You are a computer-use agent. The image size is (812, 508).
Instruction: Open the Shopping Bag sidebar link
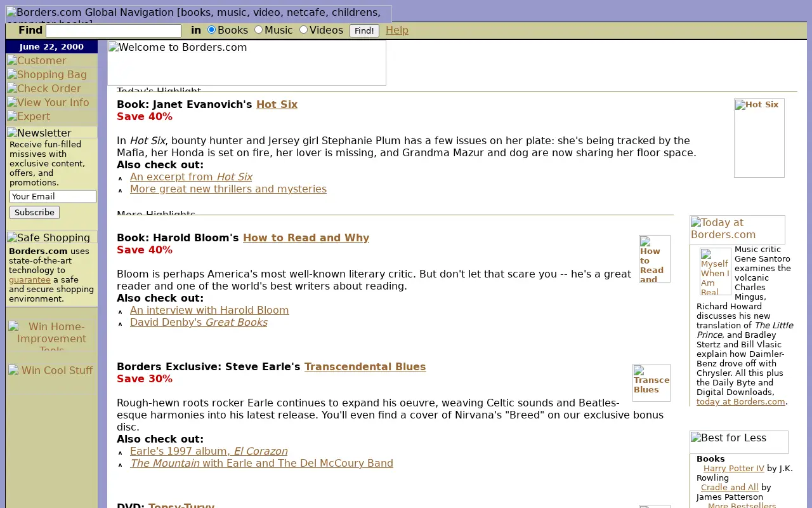[x=51, y=74]
